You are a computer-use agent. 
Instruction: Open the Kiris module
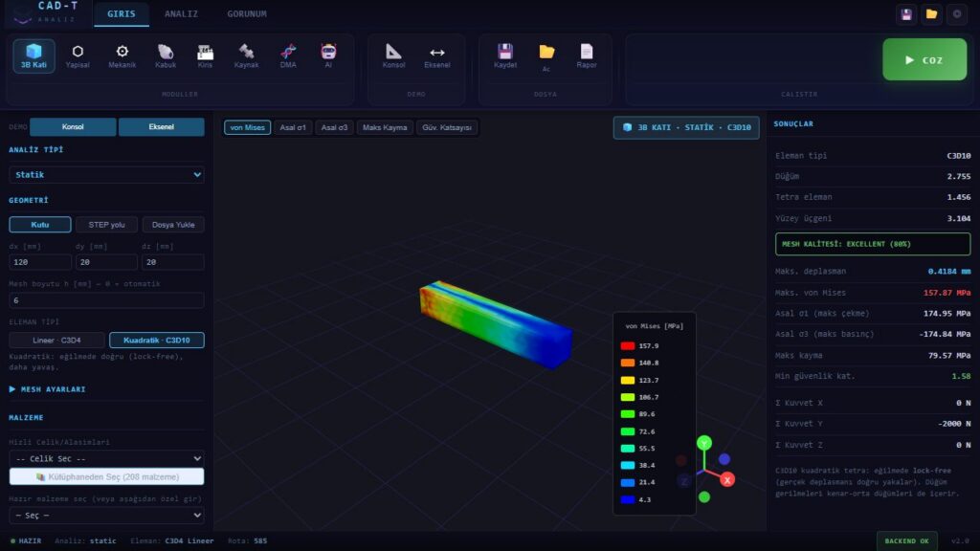coord(205,55)
